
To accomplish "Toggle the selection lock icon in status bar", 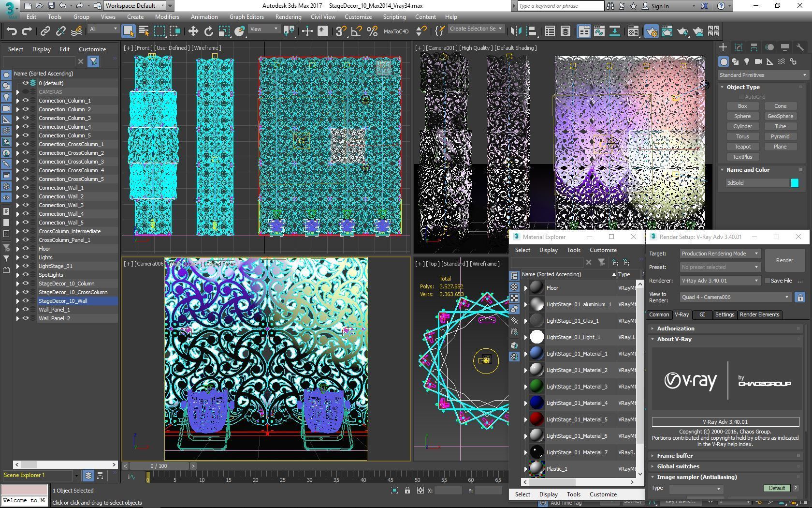I will tap(407, 490).
